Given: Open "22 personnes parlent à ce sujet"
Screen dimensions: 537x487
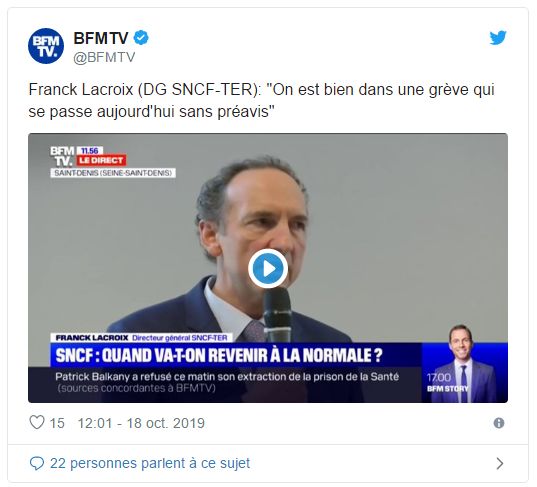Looking at the screenshot, I should point(150,463).
